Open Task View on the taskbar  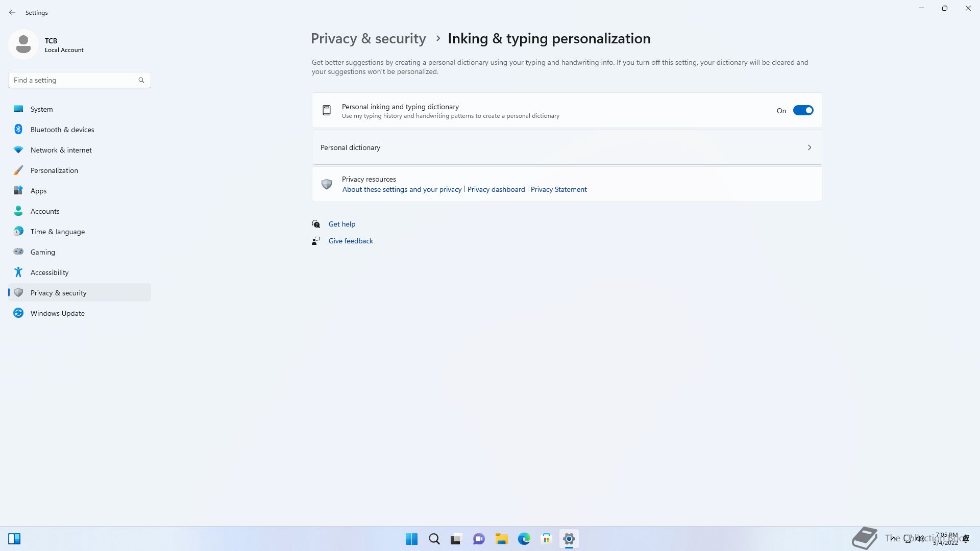pyautogui.click(x=456, y=539)
